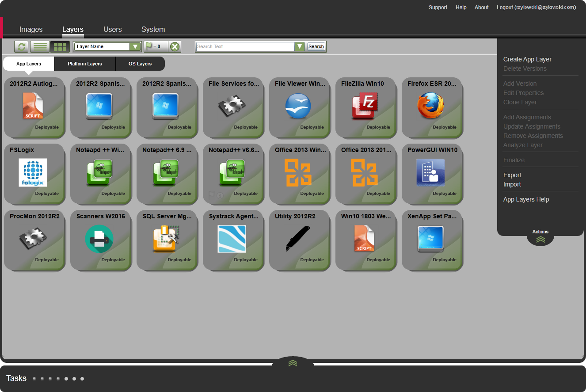Select the FSLogix layer icon
The height and width of the screenshot is (392, 586).
pyautogui.click(x=33, y=172)
